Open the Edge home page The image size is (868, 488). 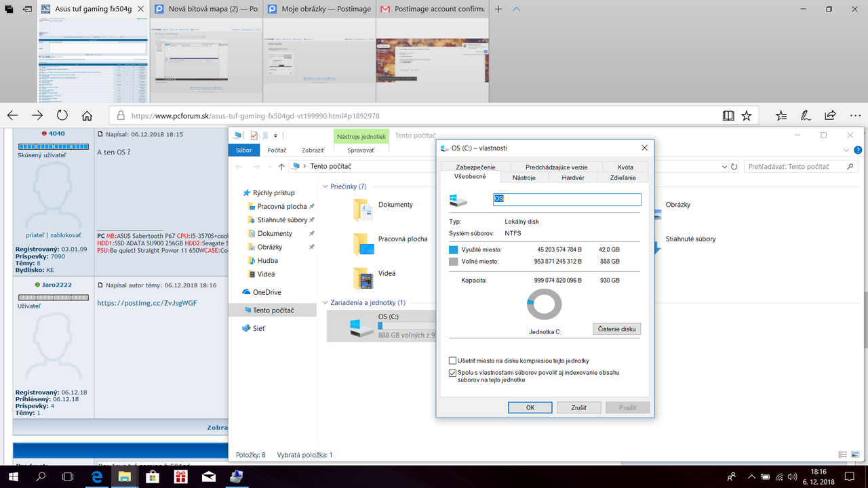(x=87, y=115)
